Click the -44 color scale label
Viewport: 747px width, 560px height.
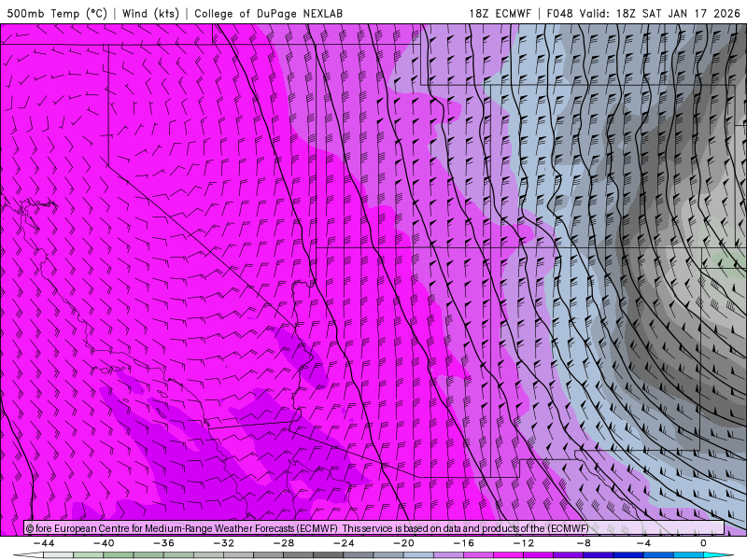(x=44, y=543)
